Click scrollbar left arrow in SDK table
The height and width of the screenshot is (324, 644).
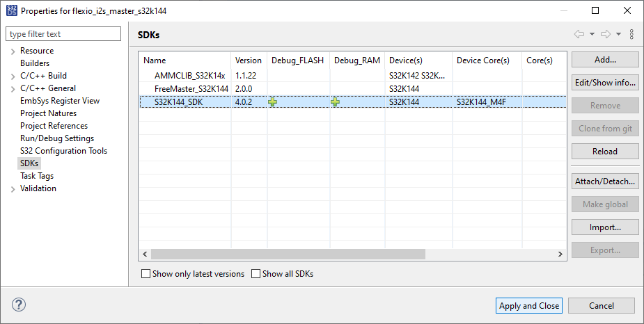pyautogui.click(x=145, y=254)
